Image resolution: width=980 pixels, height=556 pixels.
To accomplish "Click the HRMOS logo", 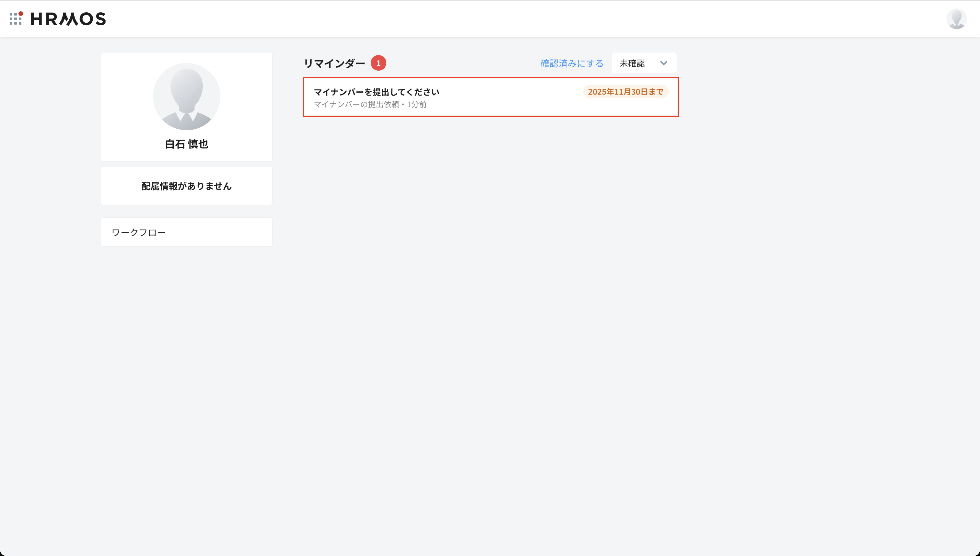I will pyautogui.click(x=68, y=19).
